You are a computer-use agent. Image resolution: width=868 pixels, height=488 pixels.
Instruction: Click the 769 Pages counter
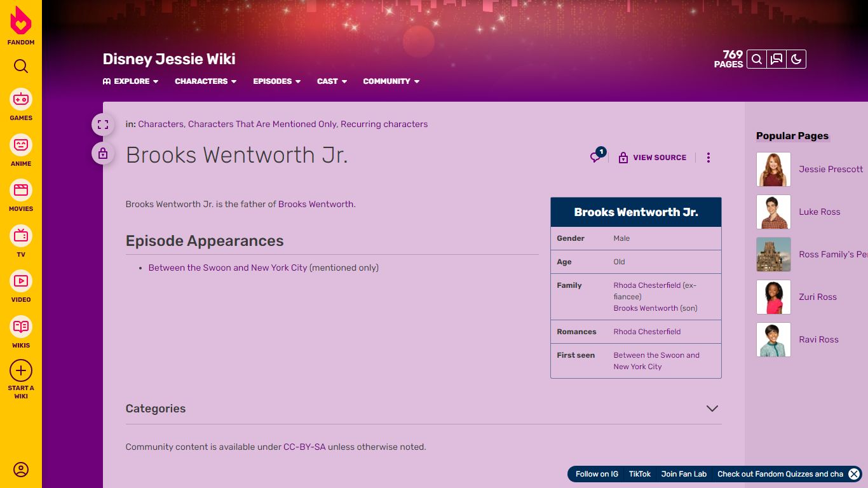[728, 59]
